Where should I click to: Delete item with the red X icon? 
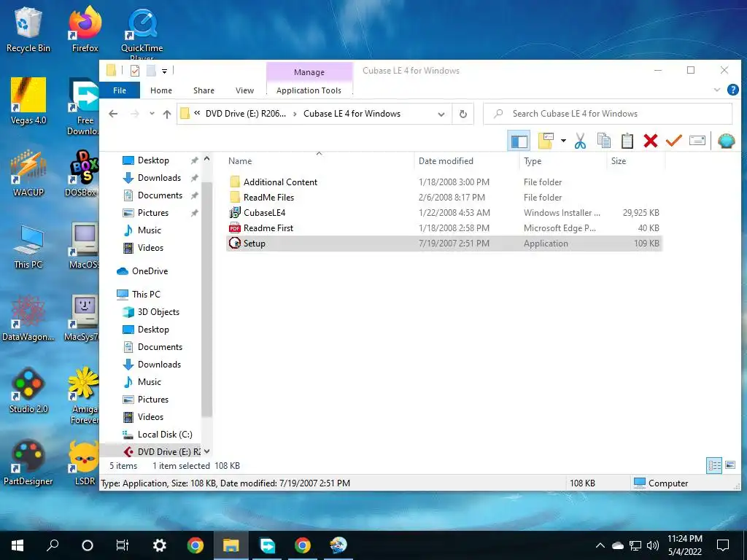point(650,141)
